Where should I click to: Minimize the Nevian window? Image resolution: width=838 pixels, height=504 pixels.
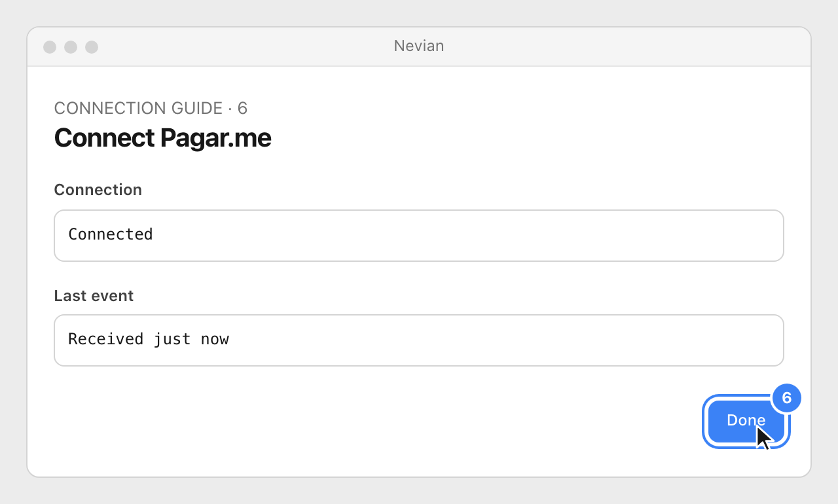[71, 47]
